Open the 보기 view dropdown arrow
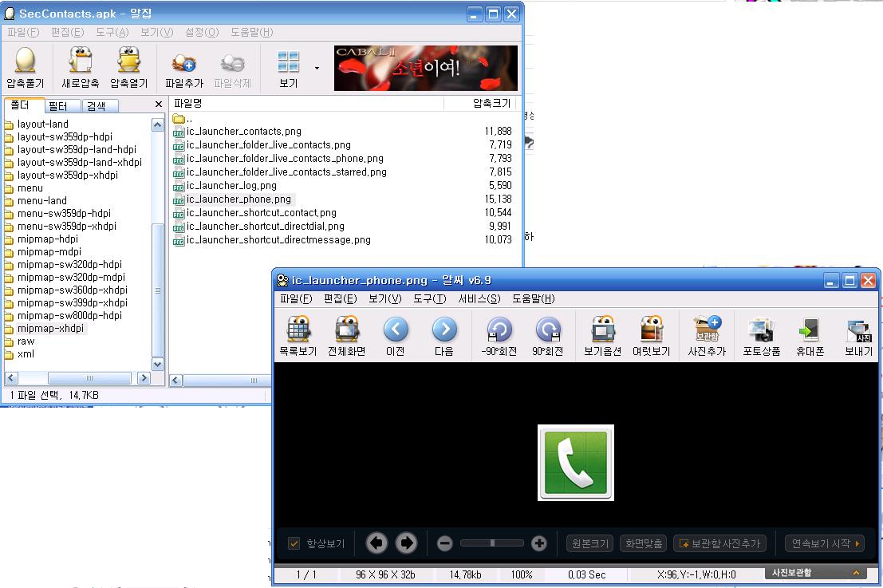This screenshot has height=588, width=883. click(317, 68)
